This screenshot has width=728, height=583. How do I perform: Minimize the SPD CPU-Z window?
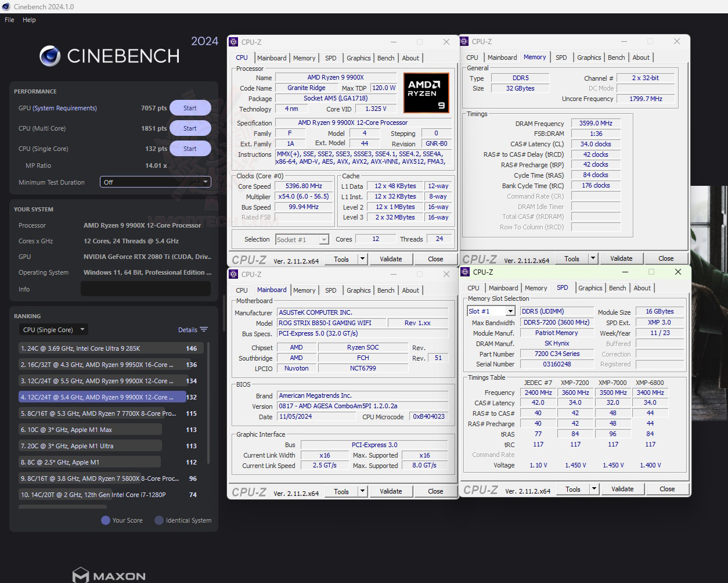pyautogui.click(x=625, y=272)
